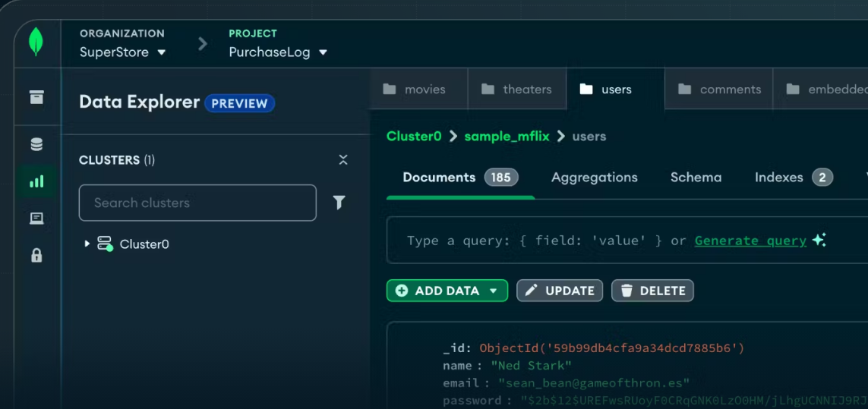Click the Generate query link
Viewport: 868px width, 409px height.
coord(750,241)
